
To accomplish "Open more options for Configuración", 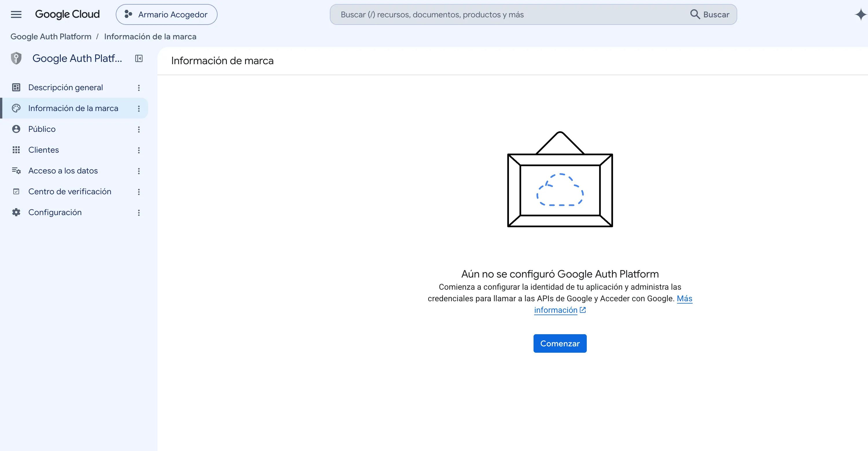I will [x=139, y=213].
